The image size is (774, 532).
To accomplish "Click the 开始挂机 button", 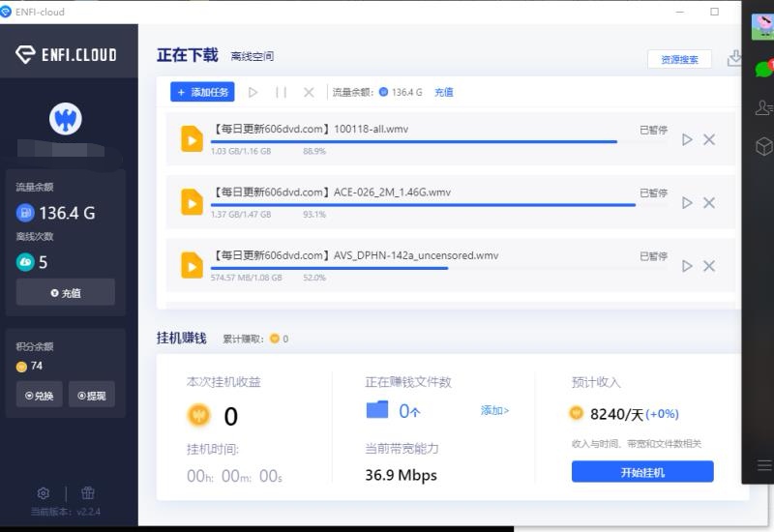I will point(642,472).
